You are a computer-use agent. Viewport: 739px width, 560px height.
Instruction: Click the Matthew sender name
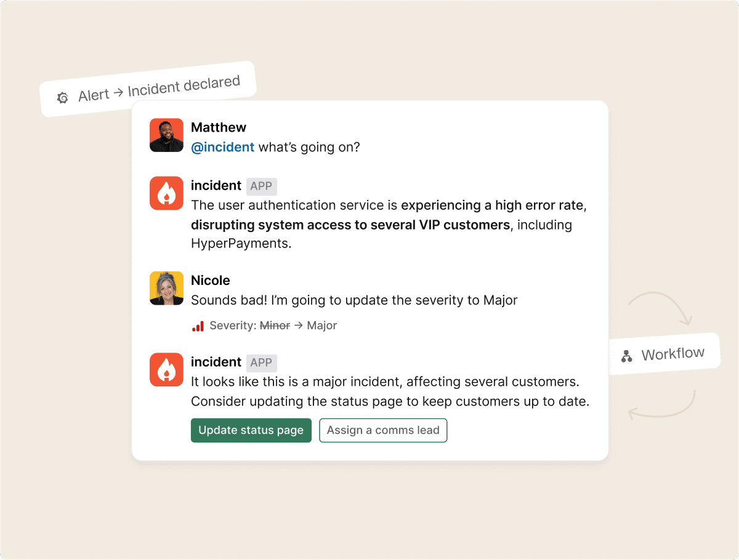(x=219, y=127)
